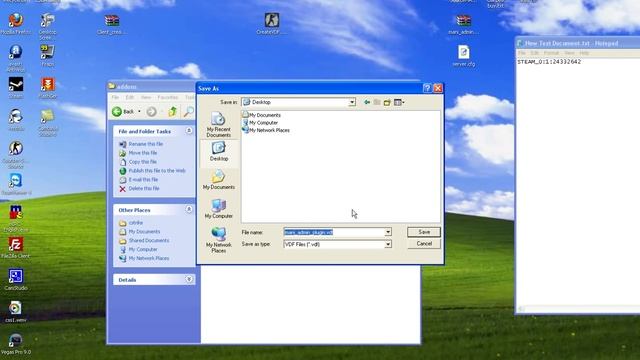
Task: Select the Client_cms archive desktop icon
Action: coord(111,24)
